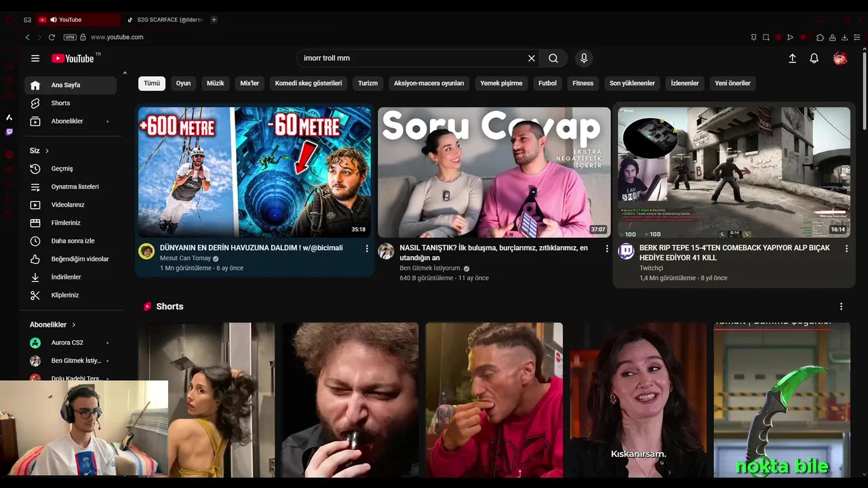
Task: Select the Turizm filter chip
Action: coord(368,83)
